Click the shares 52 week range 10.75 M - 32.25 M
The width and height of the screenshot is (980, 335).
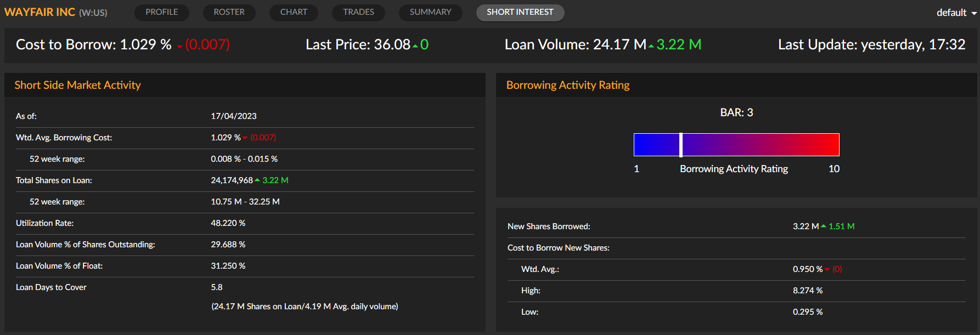pyautogui.click(x=245, y=202)
